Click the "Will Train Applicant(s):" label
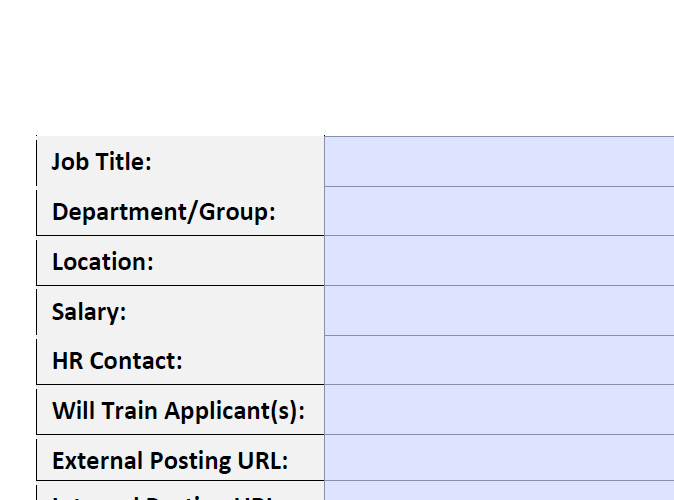674x500 pixels. [x=178, y=411]
